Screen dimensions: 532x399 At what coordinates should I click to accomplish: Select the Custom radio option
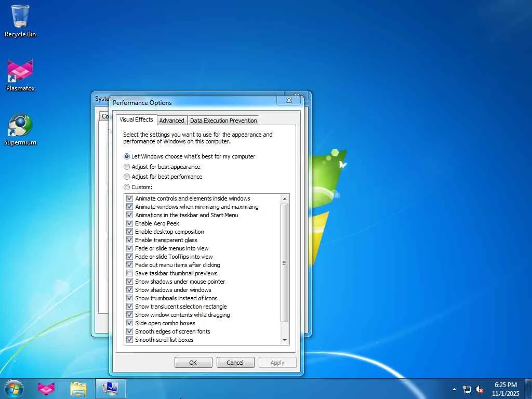(138, 187)
